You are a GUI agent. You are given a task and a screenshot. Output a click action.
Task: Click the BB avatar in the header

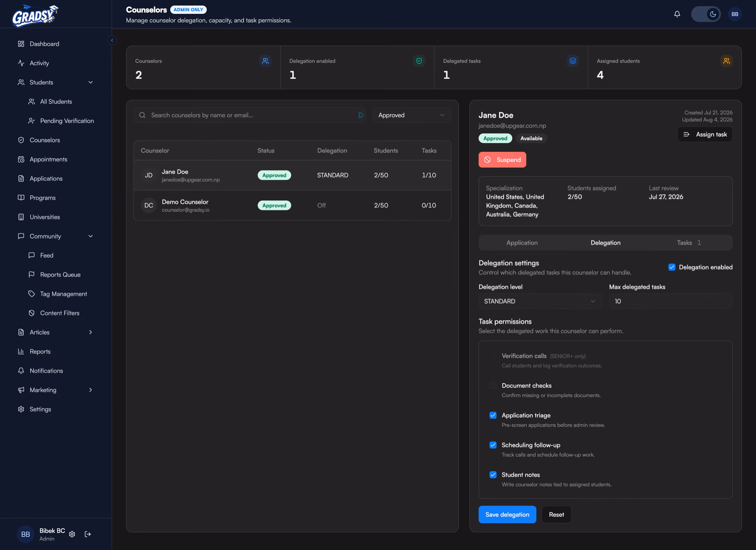(734, 14)
